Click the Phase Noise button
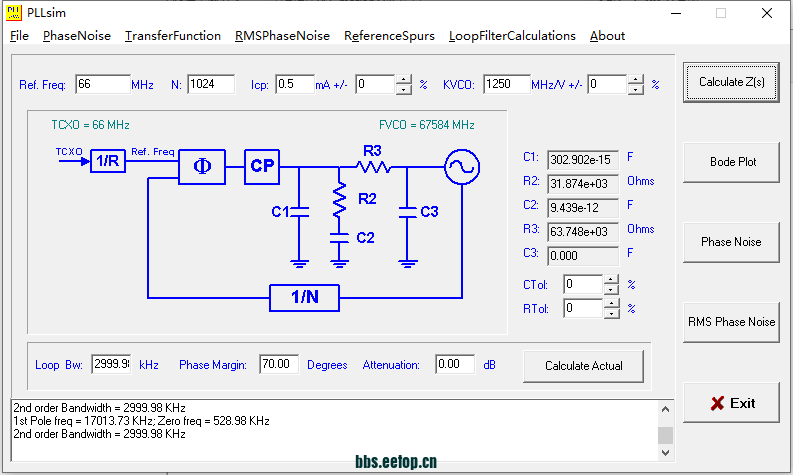Viewport: 793px width, 475px height. click(x=731, y=242)
